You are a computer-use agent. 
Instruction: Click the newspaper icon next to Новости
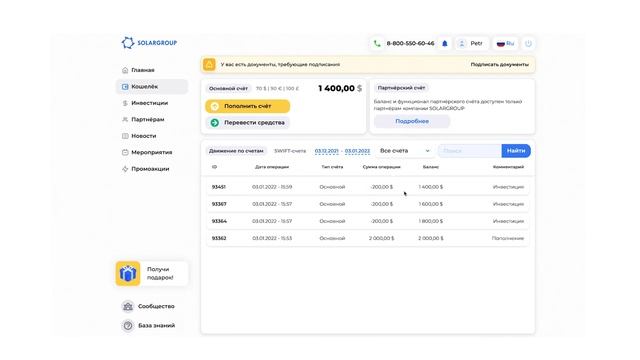125,136
